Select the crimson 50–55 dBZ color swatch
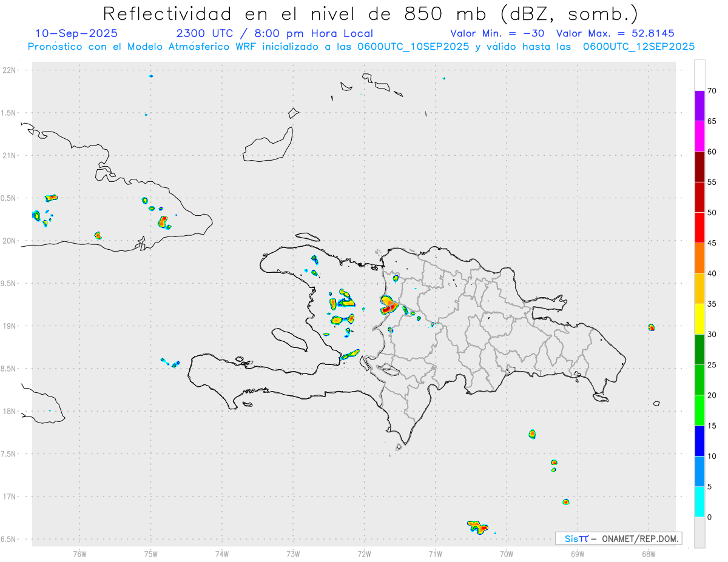This screenshot has height=562, width=728. point(699,197)
